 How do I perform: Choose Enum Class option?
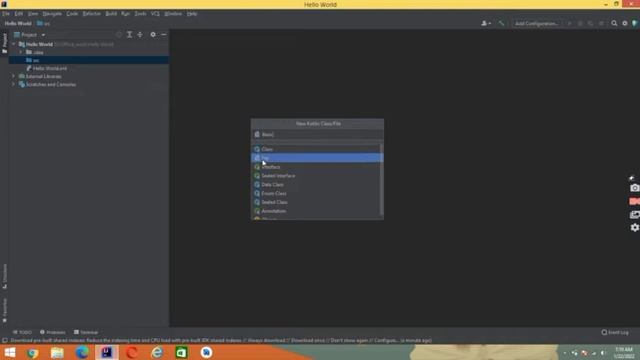[x=317, y=193]
